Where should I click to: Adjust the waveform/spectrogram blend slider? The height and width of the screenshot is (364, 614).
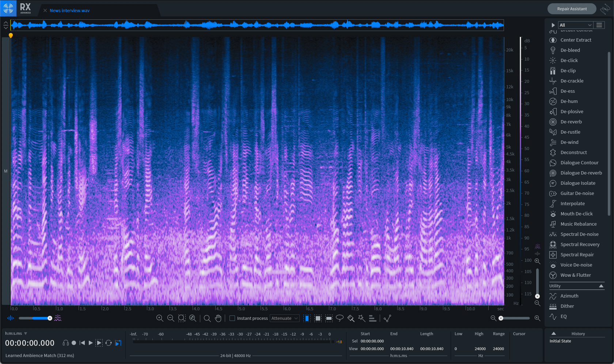pyautogui.click(x=50, y=318)
